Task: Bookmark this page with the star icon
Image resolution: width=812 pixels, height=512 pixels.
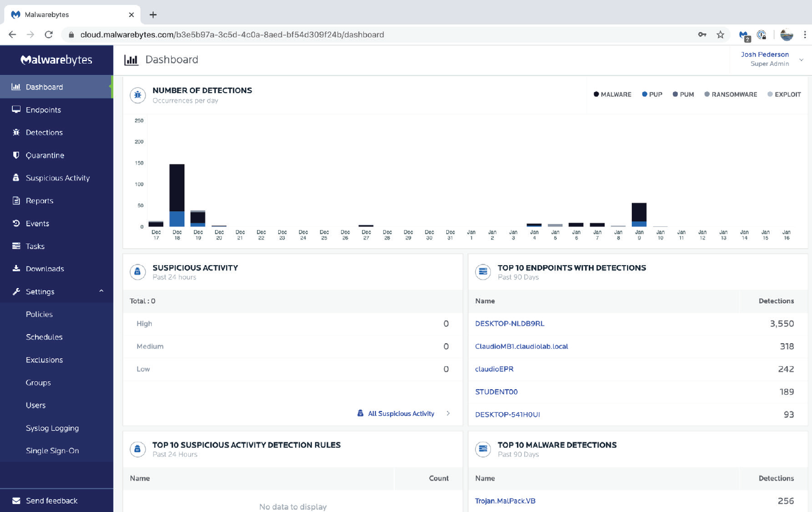Action: click(720, 34)
